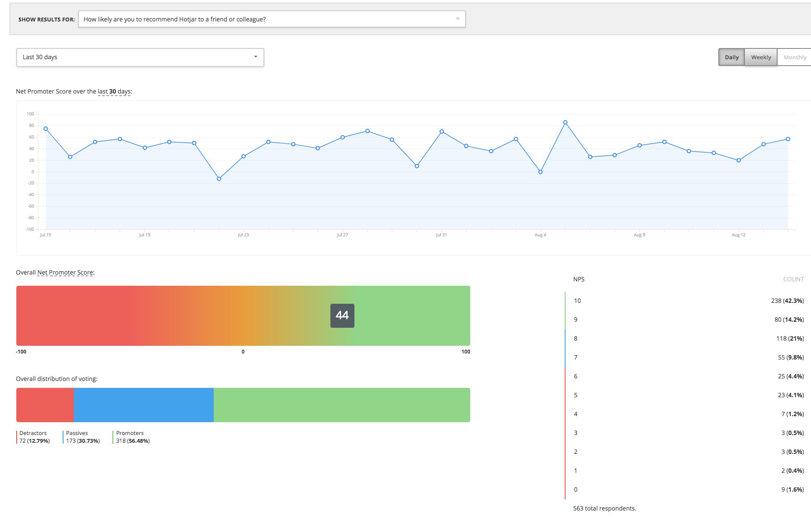The height and width of the screenshot is (532, 811).
Task: Click the red Detractors bar segment
Action: pos(45,405)
